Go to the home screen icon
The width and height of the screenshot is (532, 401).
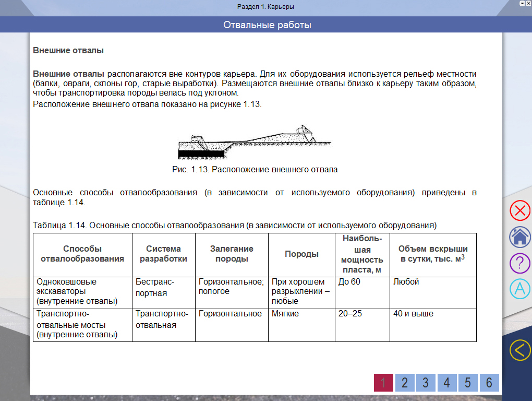(x=519, y=237)
